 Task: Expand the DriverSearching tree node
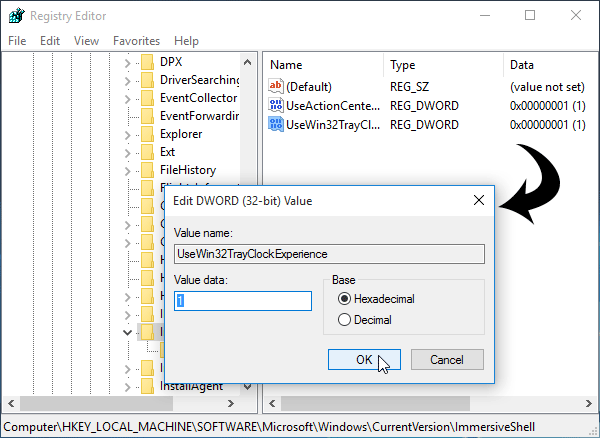click(x=127, y=80)
